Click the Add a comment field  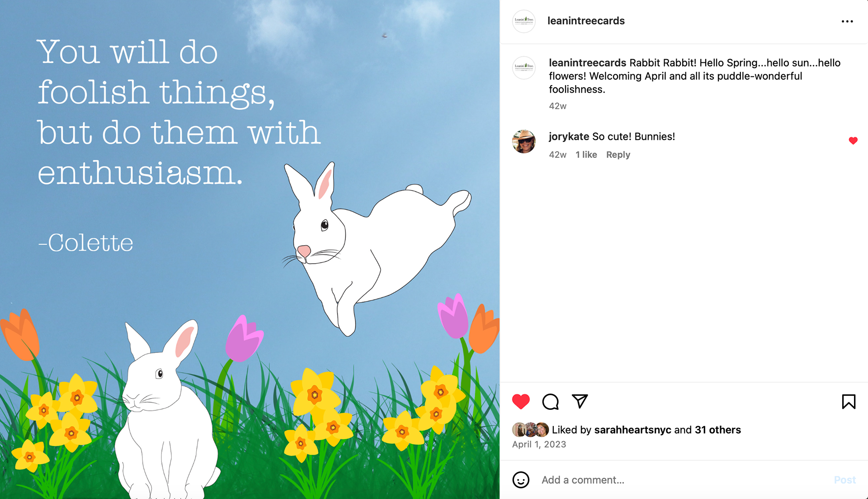683,480
